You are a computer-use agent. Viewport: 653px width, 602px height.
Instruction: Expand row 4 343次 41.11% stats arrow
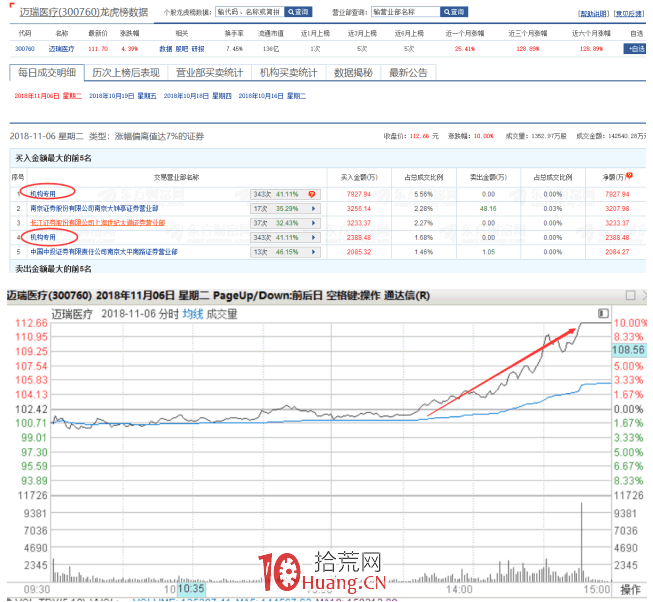pos(314,237)
